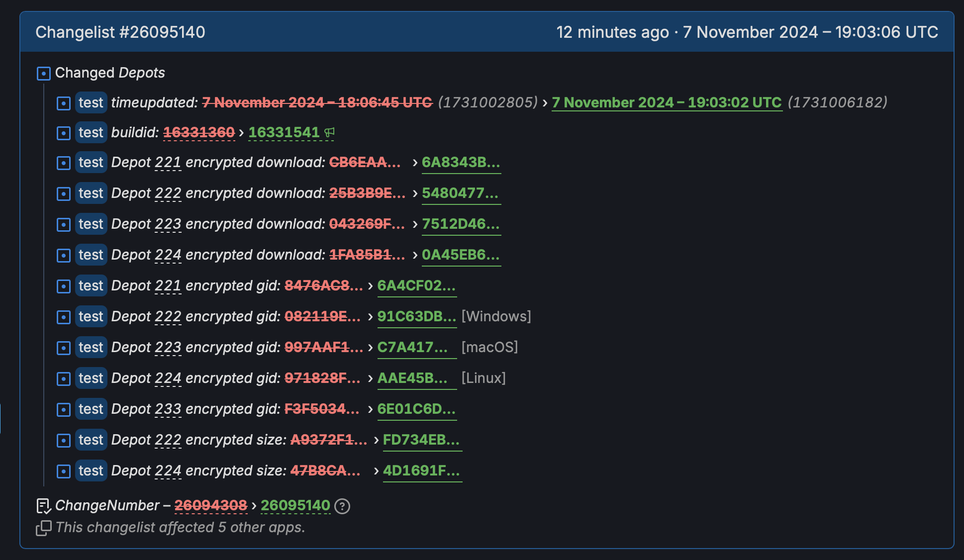The width and height of the screenshot is (964, 560).
Task: Open the 6A8343B… encrypted download hash link
Action: 461,163
